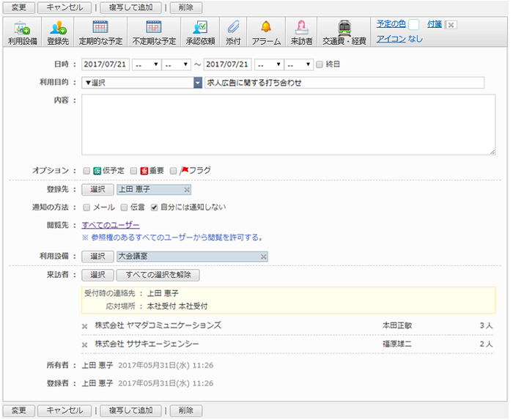This screenshot has width=513, height=420.
Task: Select visitor contact name 本田正敏
Action: pyautogui.click(x=397, y=325)
